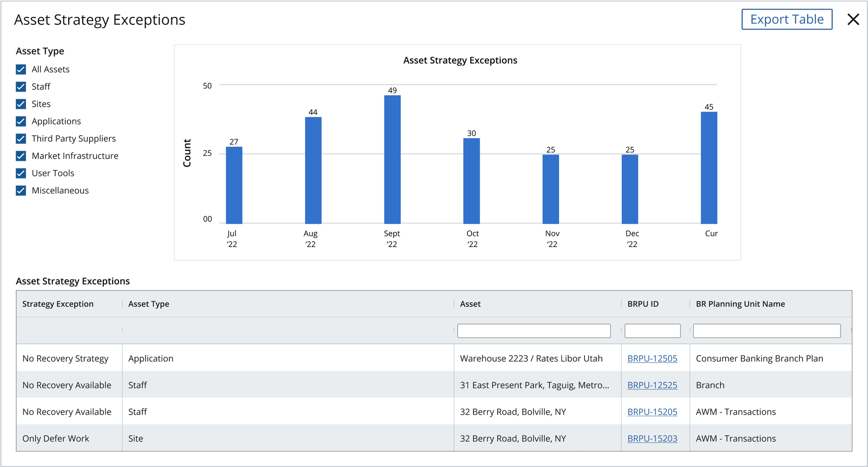Select the current period bar showing 45
This screenshot has width=868, height=467.
(x=709, y=168)
